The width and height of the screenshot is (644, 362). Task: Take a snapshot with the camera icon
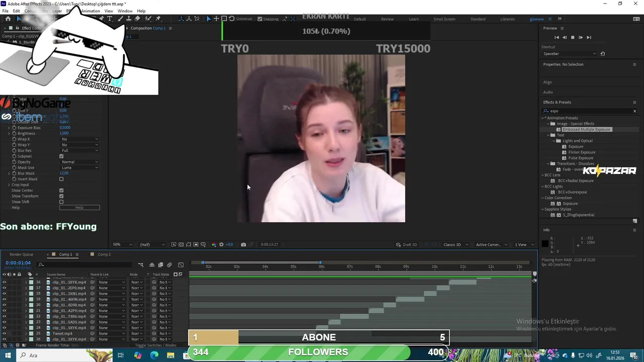[x=244, y=244]
